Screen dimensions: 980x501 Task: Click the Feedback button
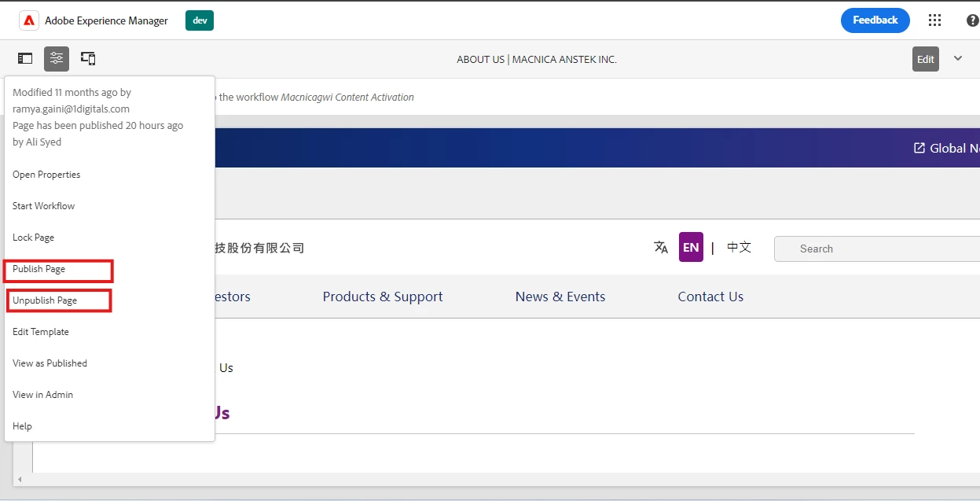point(875,20)
